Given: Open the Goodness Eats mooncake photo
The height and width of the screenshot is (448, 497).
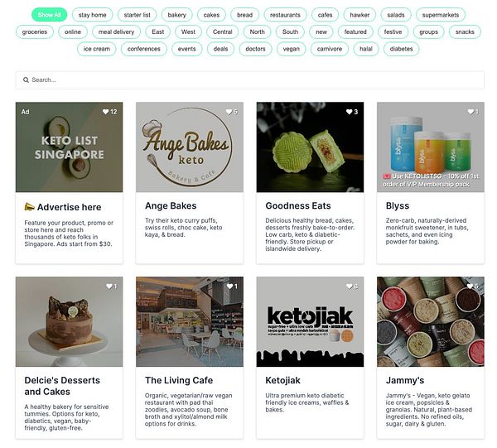Looking at the screenshot, I should tap(310, 147).
